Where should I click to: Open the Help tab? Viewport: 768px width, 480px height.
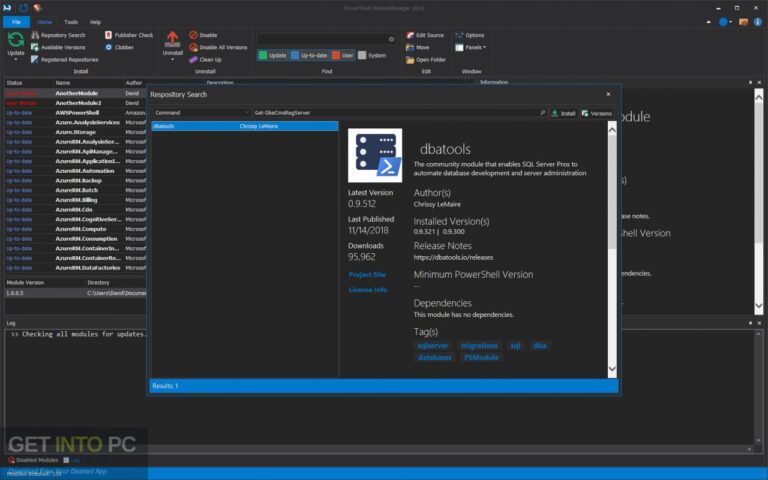click(95, 22)
